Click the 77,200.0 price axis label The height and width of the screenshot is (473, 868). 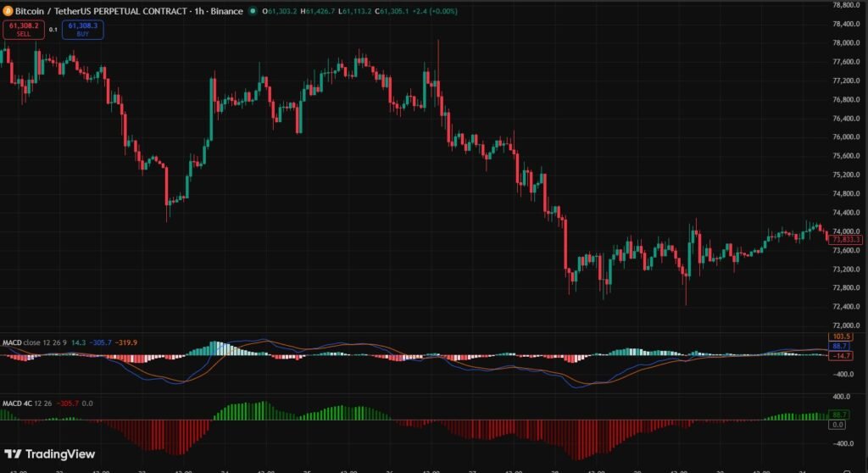(x=846, y=81)
